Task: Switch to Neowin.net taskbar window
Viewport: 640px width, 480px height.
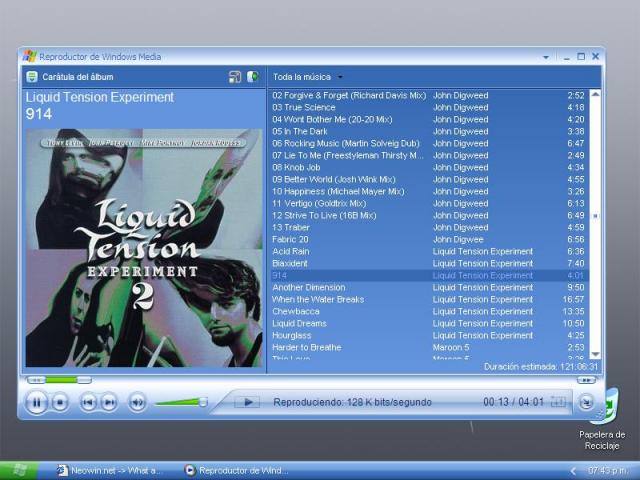Action: coord(109,471)
